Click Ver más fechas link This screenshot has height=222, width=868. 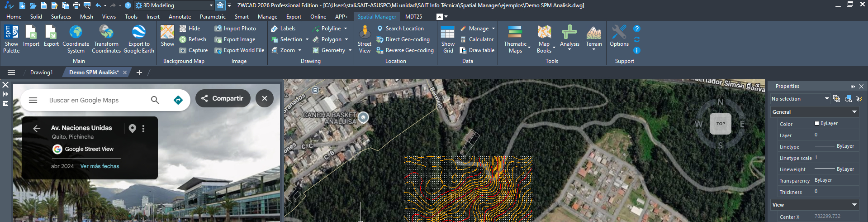pyautogui.click(x=100, y=166)
